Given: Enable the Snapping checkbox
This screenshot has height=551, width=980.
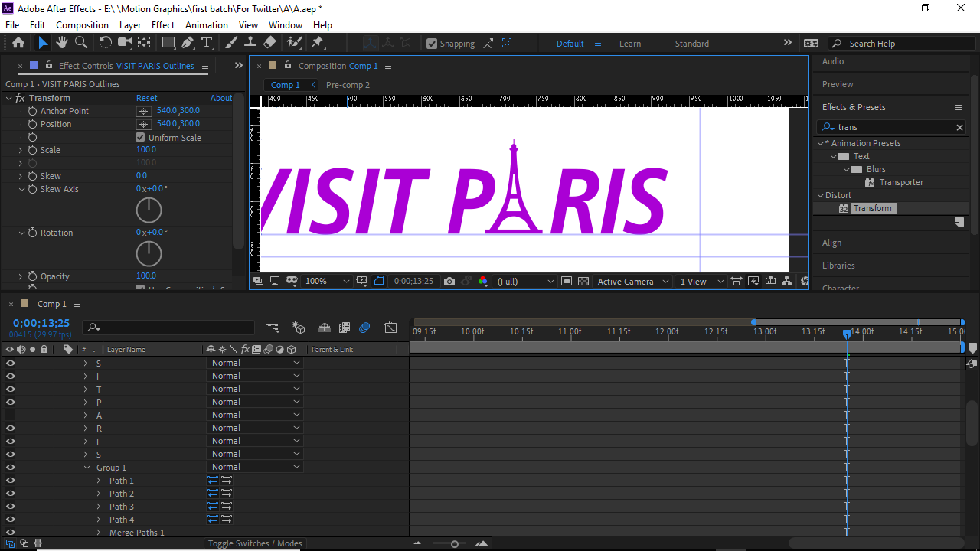Looking at the screenshot, I should click(432, 44).
